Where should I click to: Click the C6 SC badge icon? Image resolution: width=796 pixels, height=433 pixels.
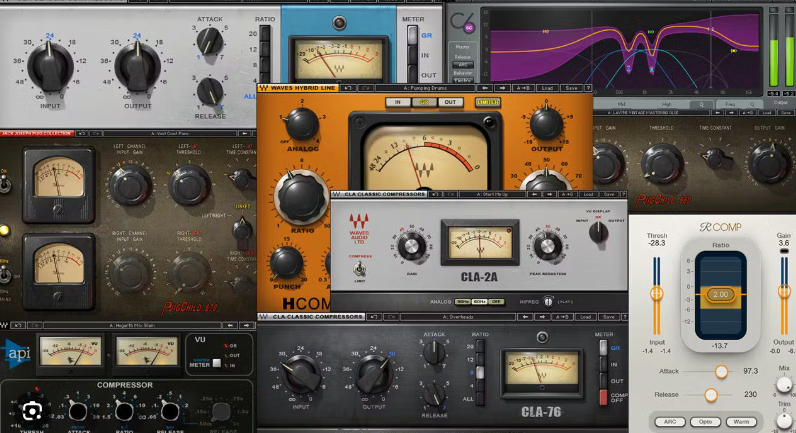tap(469, 29)
